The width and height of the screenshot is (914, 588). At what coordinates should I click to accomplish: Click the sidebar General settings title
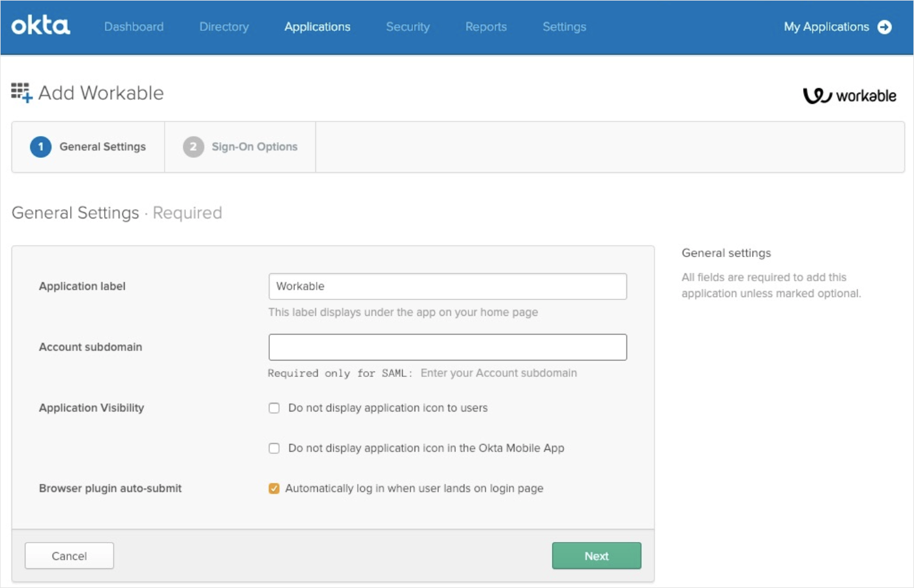click(x=726, y=253)
